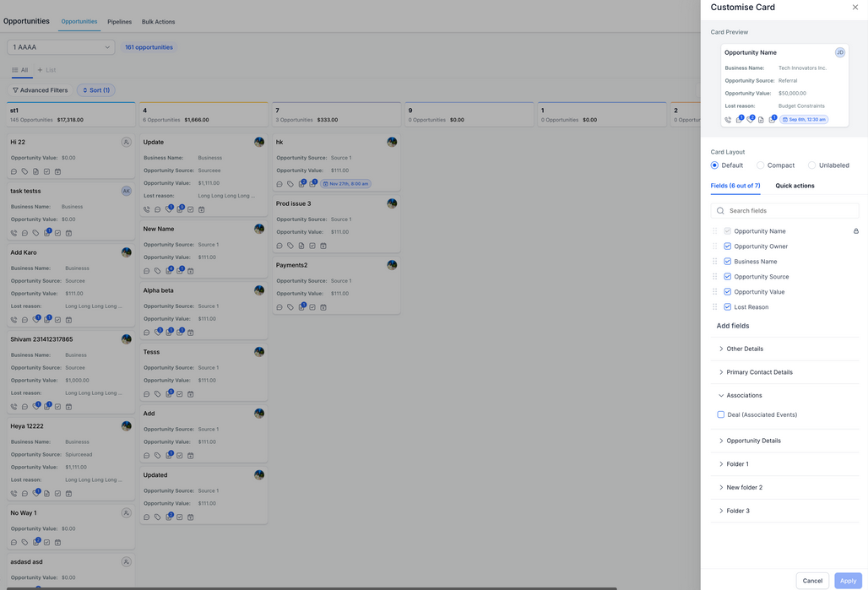Click Cancel in Customise Card panel
Viewport: 868px width, 590px height.
click(x=812, y=581)
